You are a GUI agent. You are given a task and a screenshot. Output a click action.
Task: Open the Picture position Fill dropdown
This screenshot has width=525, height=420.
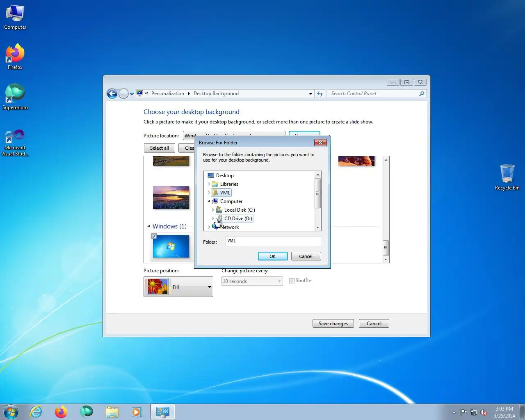(x=178, y=287)
